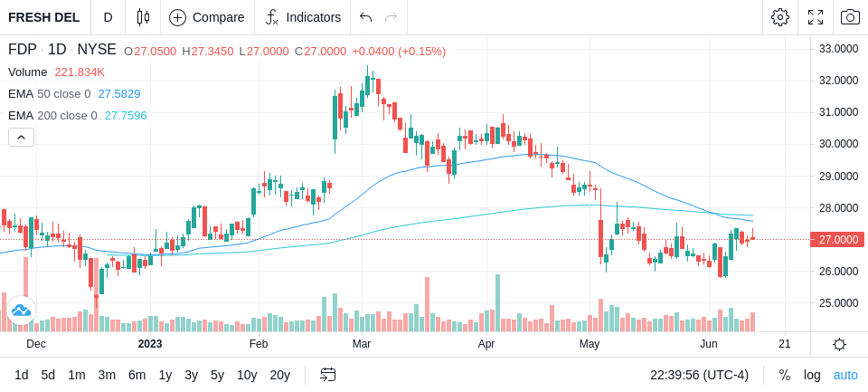
Task: Open chart settings gear
Action: pyautogui.click(x=780, y=17)
